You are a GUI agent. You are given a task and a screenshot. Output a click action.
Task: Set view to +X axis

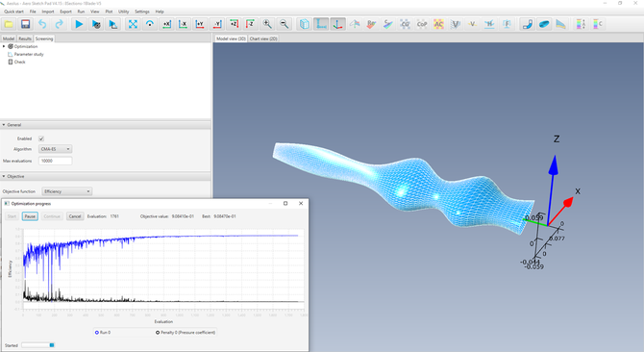(166, 24)
